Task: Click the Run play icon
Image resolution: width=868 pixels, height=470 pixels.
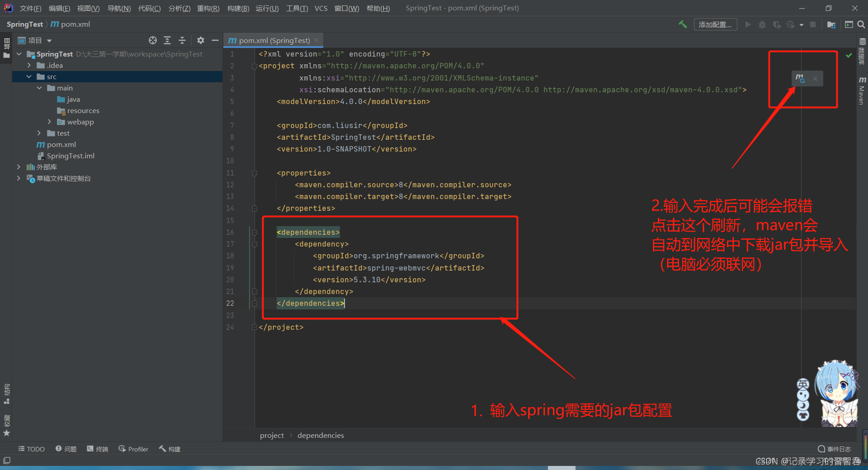Action: 748,24
